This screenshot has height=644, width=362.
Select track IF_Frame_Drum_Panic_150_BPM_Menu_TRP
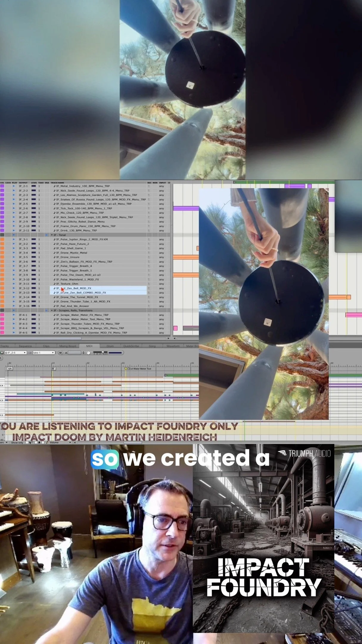86,226
